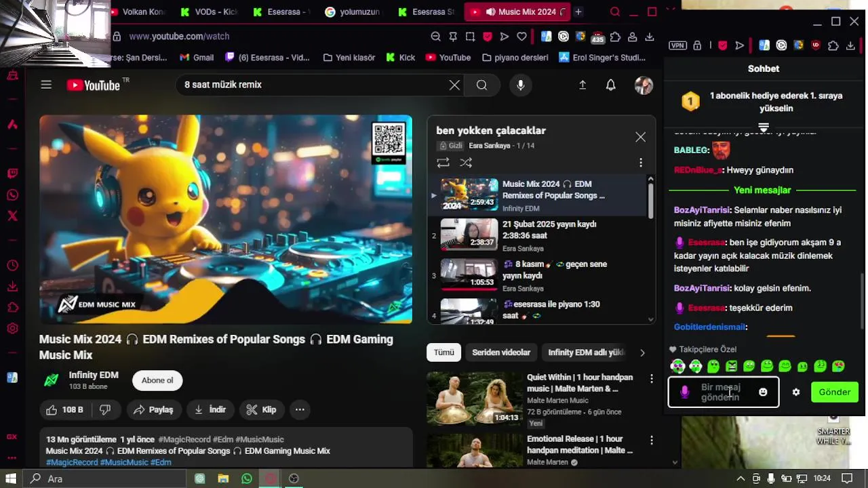
Task: Toggle playlist shuffle
Action: tap(466, 163)
